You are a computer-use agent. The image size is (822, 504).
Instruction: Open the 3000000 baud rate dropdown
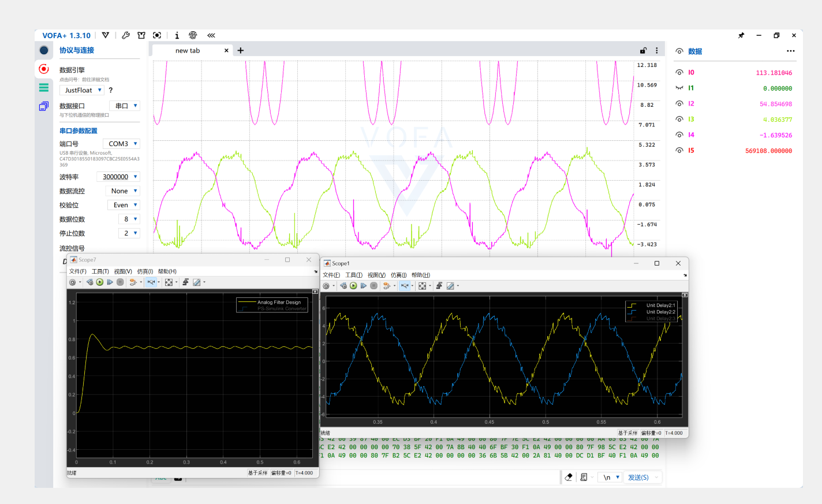click(x=118, y=177)
